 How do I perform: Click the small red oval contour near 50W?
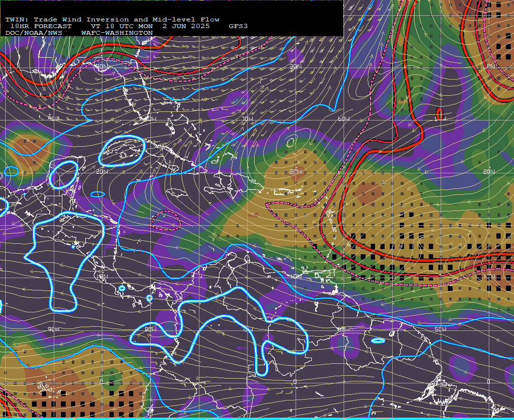[x=440, y=114]
